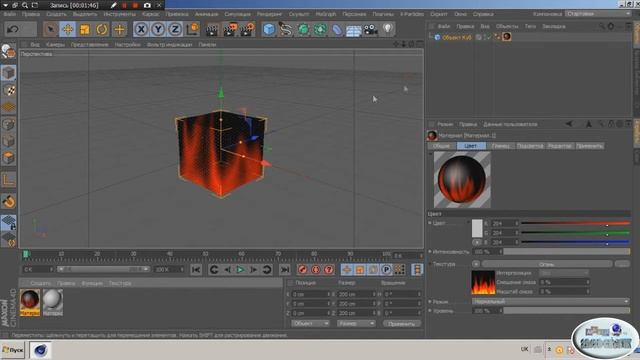The image size is (640, 360).
Task: Switch the coordinate system icon
Action: click(192, 29)
